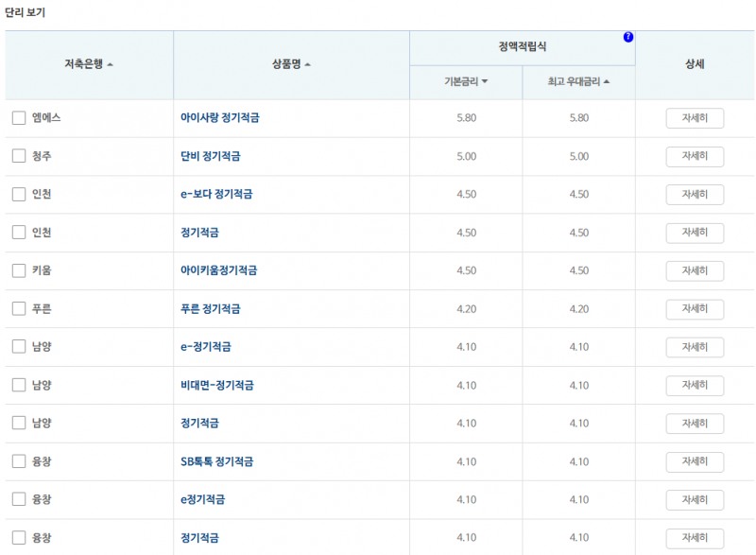Open 융창 e정기적금 product link
Screen dimensions: 756x555
tap(202, 499)
